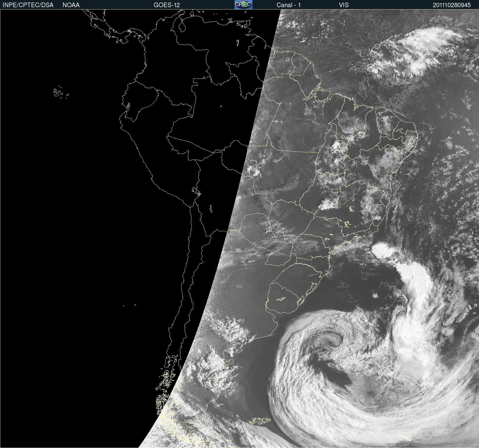The width and height of the screenshot is (479, 448).
Task: Click the 201110280945 timestamp
Action: pyautogui.click(x=452, y=5)
